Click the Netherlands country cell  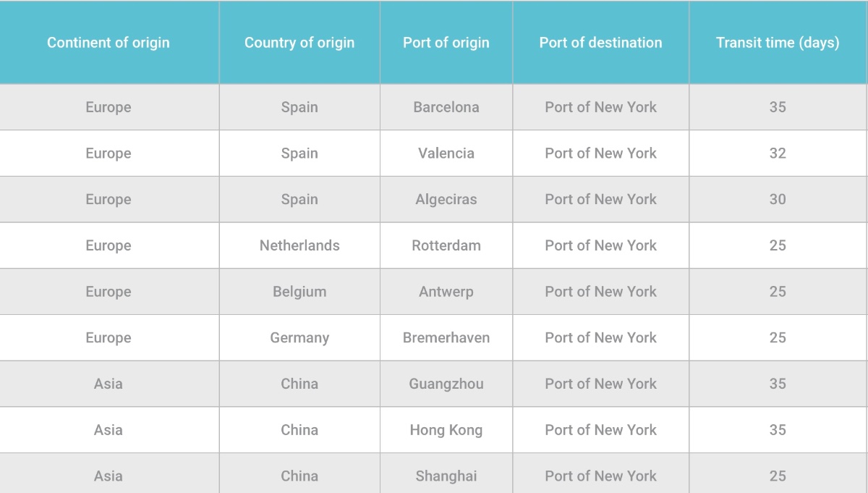pos(299,245)
